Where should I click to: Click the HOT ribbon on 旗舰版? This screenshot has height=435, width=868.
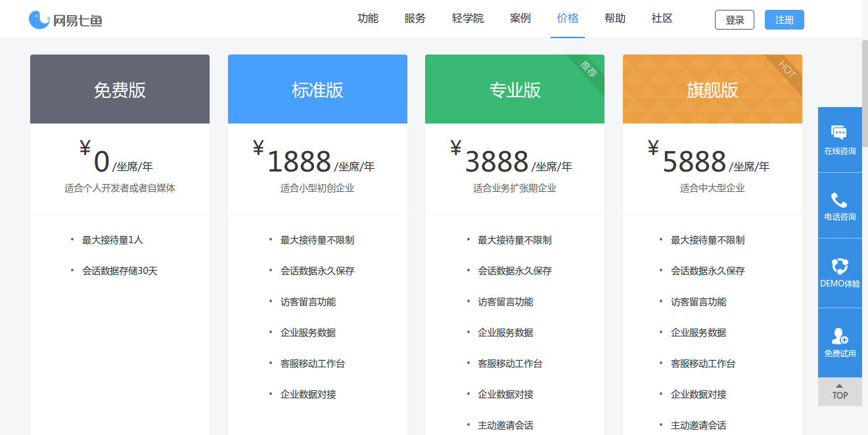pyautogui.click(x=787, y=68)
